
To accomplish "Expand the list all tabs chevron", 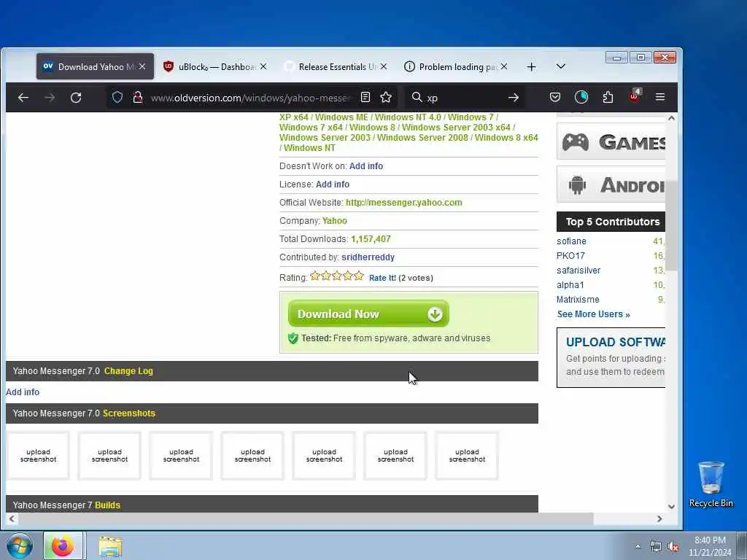I will pos(561,66).
